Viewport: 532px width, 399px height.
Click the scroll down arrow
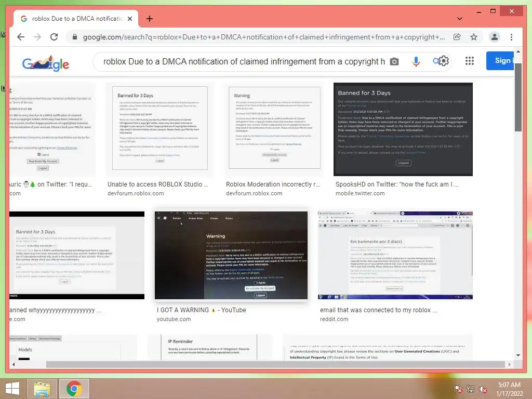click(518, 355)
